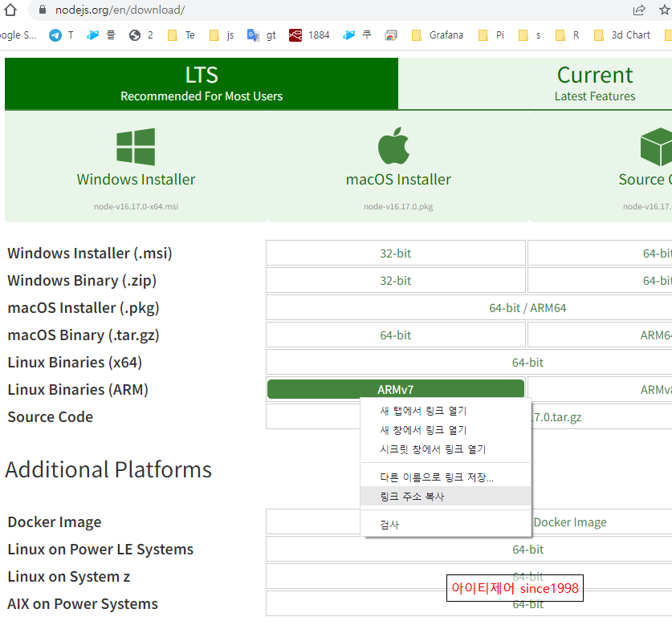Download 64-bit Linux Binaries (x64)

pyautogui.click(x=469, y=363)
